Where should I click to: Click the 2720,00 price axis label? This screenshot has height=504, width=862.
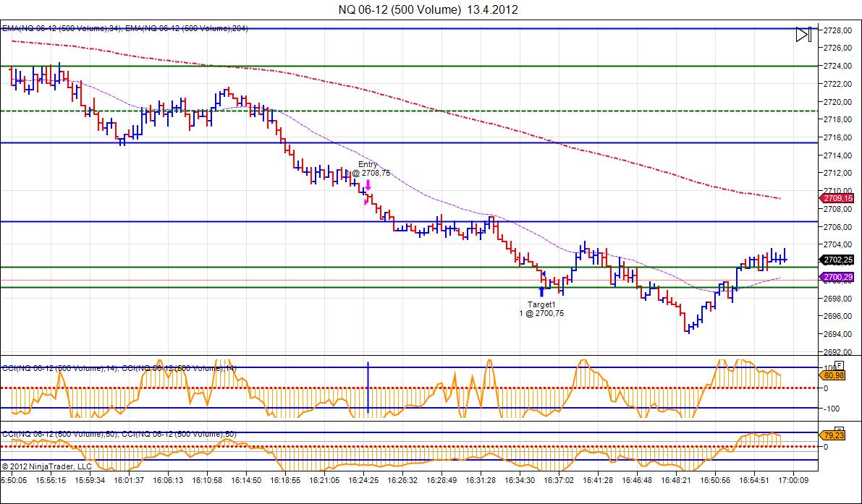click(x=837, y=101)
